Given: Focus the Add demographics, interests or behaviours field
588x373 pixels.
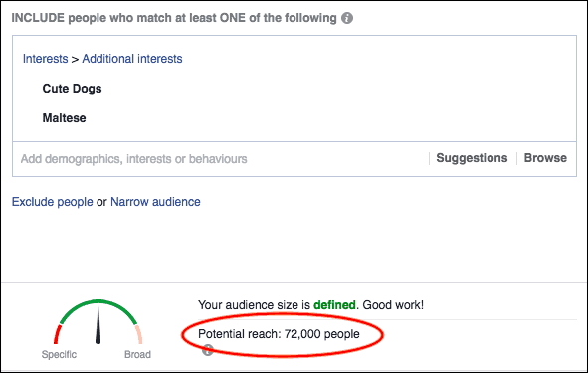Looking at the screenshot, I should 221,159.
